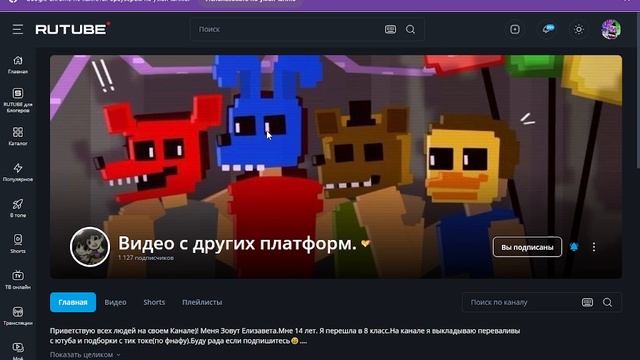Open В топе in sidebar
Viewport: 640px width, 360px height.
[x=18, y=208]
